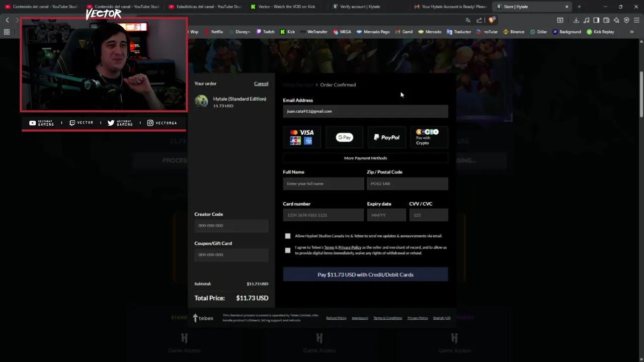Open the Netflix bookmark
This screenshot has width=644, height=362.
213,32
